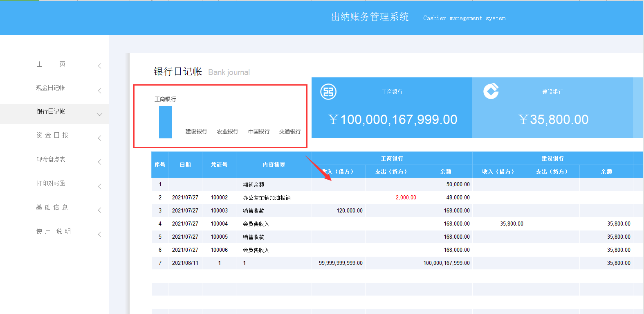Click 支出（贷方）header under 工商银行
Image resolution: width=644 pixels, height=314 pixels.
[x=392, y=172]
